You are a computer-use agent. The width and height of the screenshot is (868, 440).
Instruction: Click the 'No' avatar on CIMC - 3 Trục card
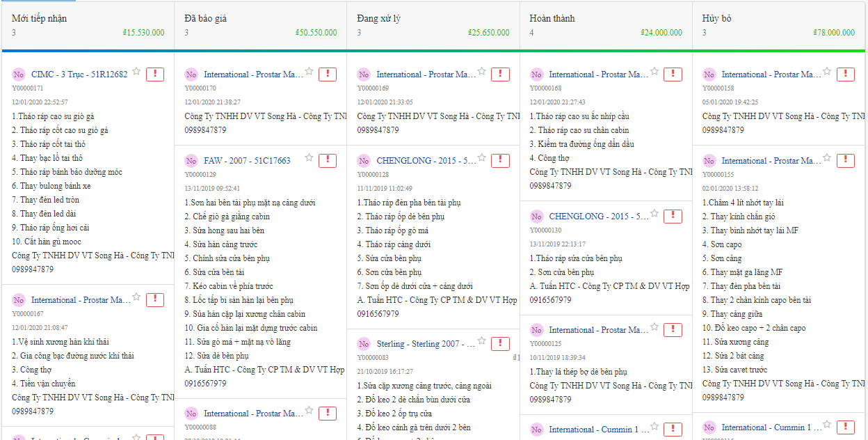19,74
